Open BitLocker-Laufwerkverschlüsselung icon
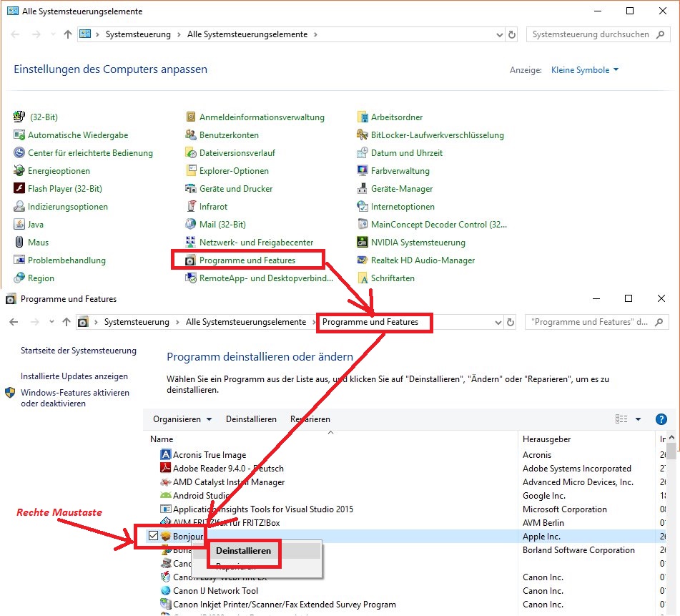This screenshot has width=680, height=616. click(x=362, y=135)
